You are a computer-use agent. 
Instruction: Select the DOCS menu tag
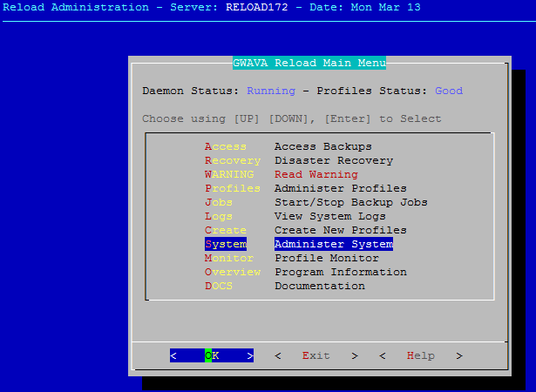coord(219,286)
